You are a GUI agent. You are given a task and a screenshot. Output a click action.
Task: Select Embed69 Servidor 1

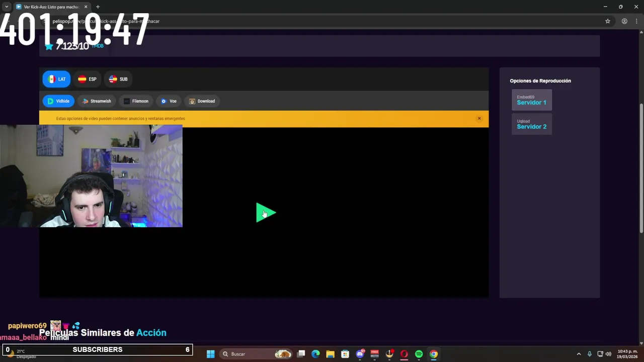(x=532, y=100)
